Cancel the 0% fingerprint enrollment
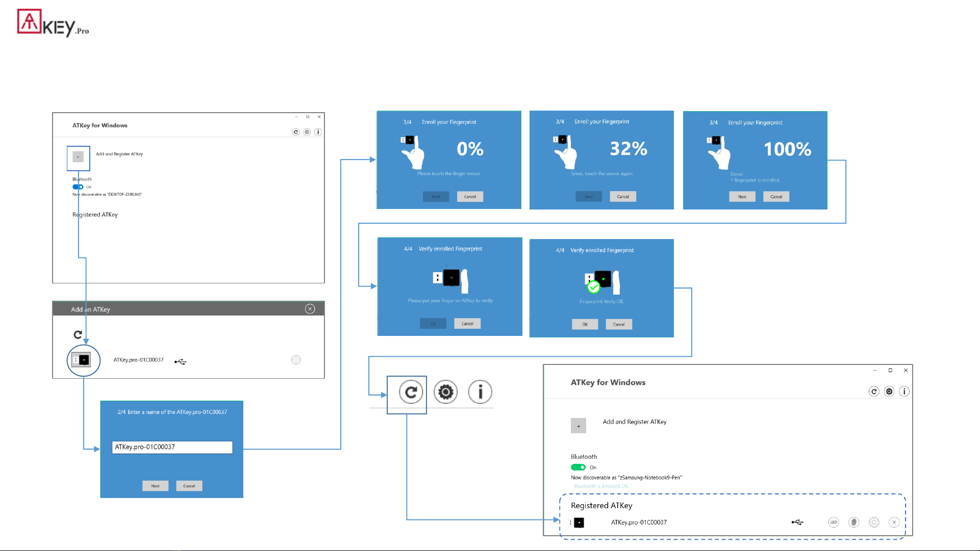 pos(470,197)
